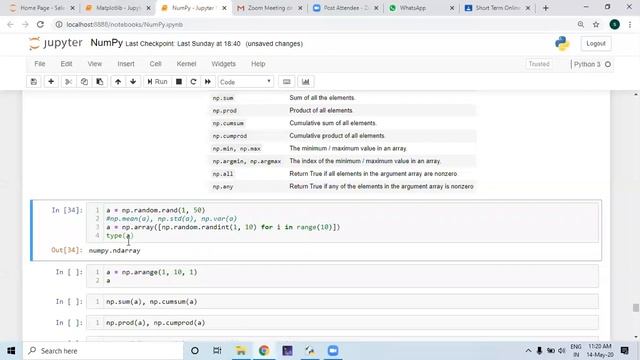The width and height of the screenshot is (640, 360).
Task: Click the Trusted notebook indicator
Action: coord(539,64)
